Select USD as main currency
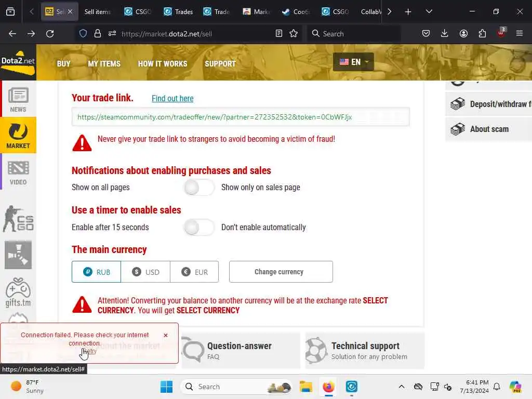This screenshot has height=399, width=532. click(145, 272)
